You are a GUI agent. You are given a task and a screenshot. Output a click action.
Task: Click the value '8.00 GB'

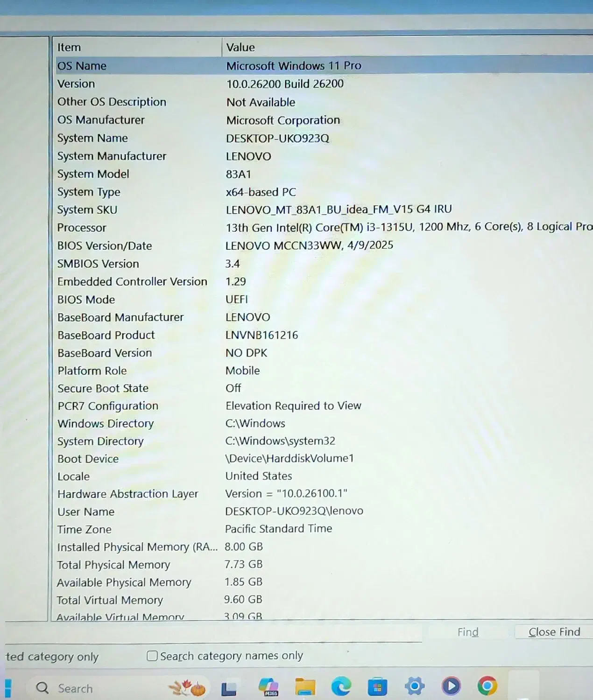click(244, 546)
